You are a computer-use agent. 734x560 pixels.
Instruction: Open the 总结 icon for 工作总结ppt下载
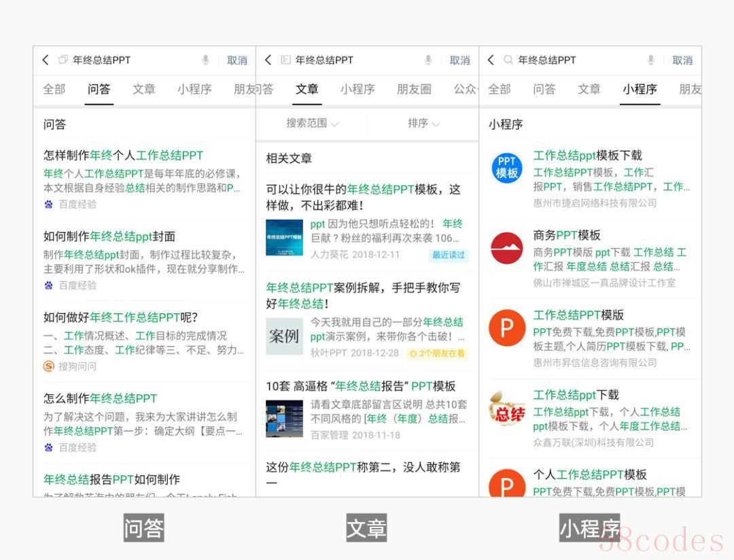[507, 408]
